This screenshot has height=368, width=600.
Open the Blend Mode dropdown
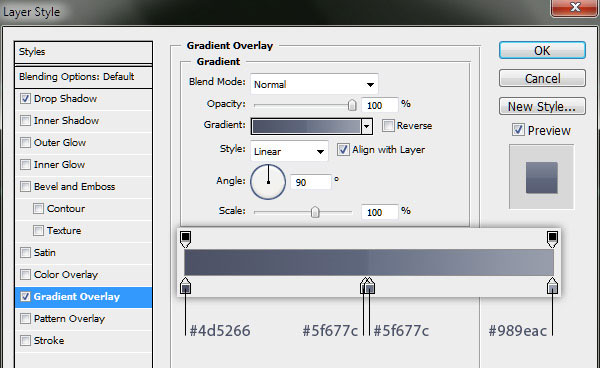(x=314, y=84)
